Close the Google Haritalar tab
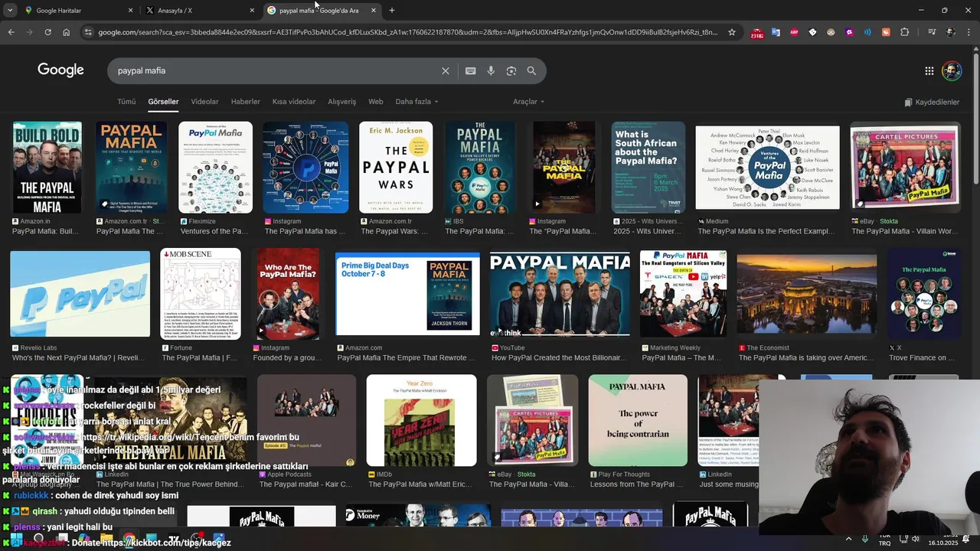Image resolution: width=980 pixels, height=551 pixels. [x=130, y=10]
